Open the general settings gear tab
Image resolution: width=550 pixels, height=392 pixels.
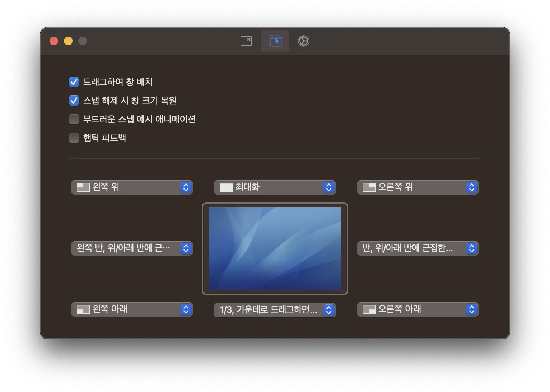coord(304,41)
